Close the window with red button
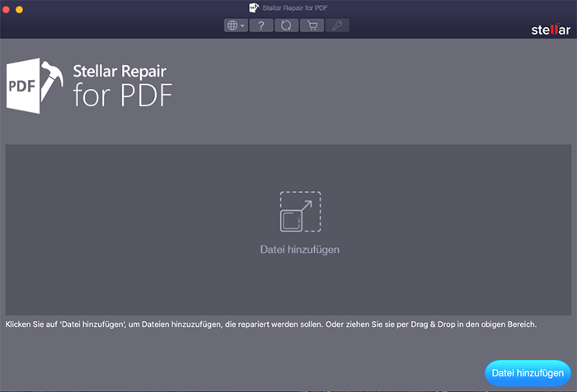Image resolution: width=577 pixels, height=392 pixels. pos(7,10)
